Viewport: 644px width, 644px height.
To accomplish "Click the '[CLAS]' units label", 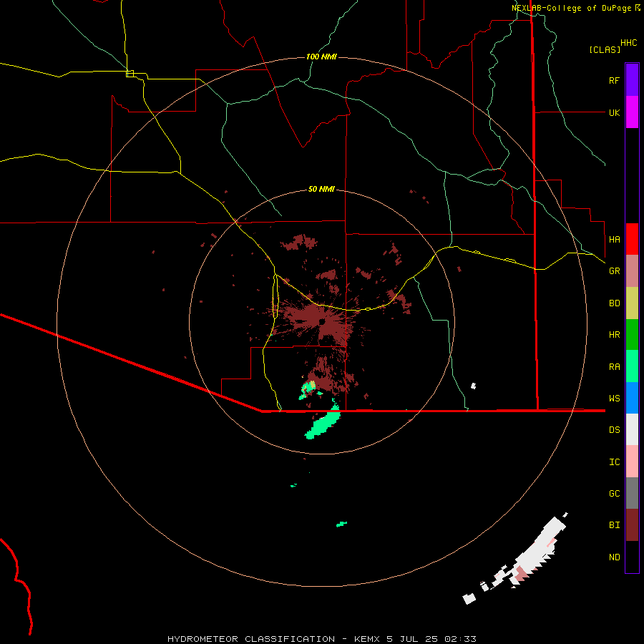I will [x=605, y=49].
